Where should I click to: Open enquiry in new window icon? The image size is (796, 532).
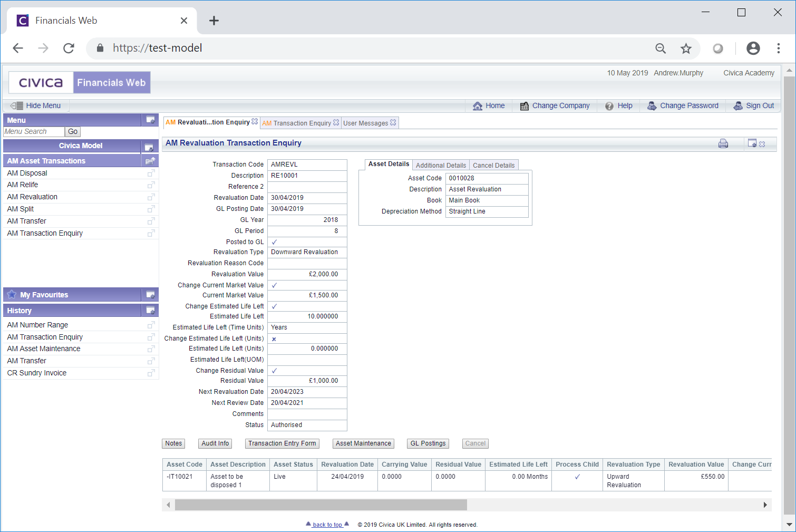752,143
